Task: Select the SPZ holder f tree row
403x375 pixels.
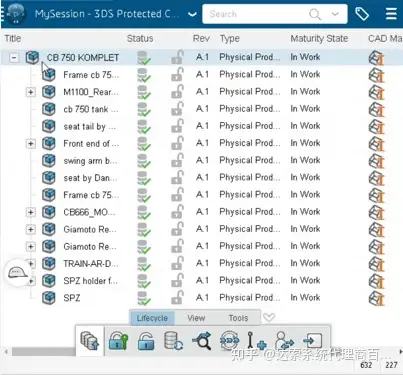Action: click(x=90, y=281)
